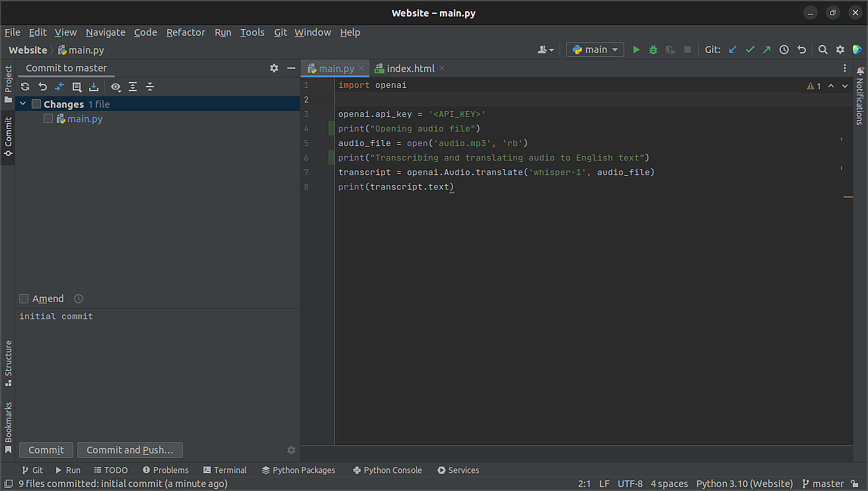The width and height of the screenshot is (868, 491).
Task: Click Git Update Project arrow
Action: pos(733,50)
